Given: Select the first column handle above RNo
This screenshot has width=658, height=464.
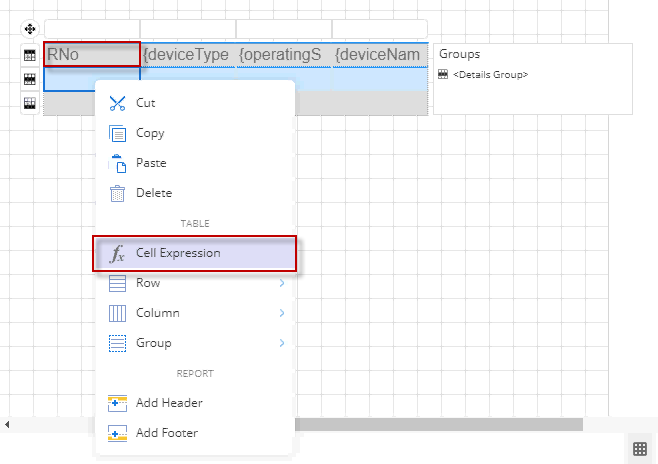Looking at the screenshot, I should point(92,29).
